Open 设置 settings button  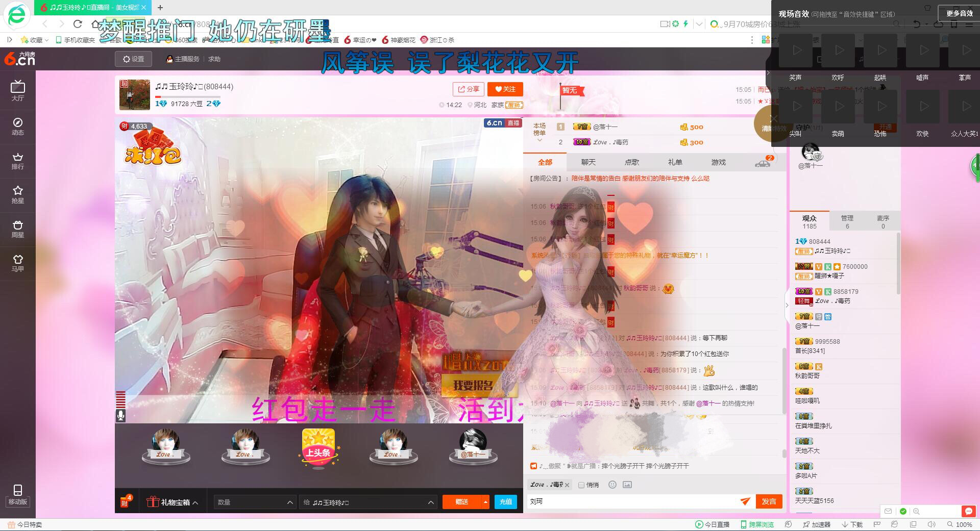point(134,59)
